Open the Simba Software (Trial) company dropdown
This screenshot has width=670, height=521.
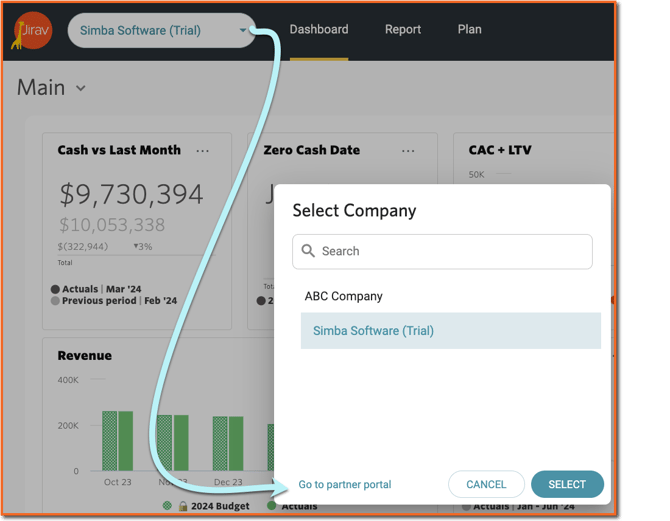(161, 30)
